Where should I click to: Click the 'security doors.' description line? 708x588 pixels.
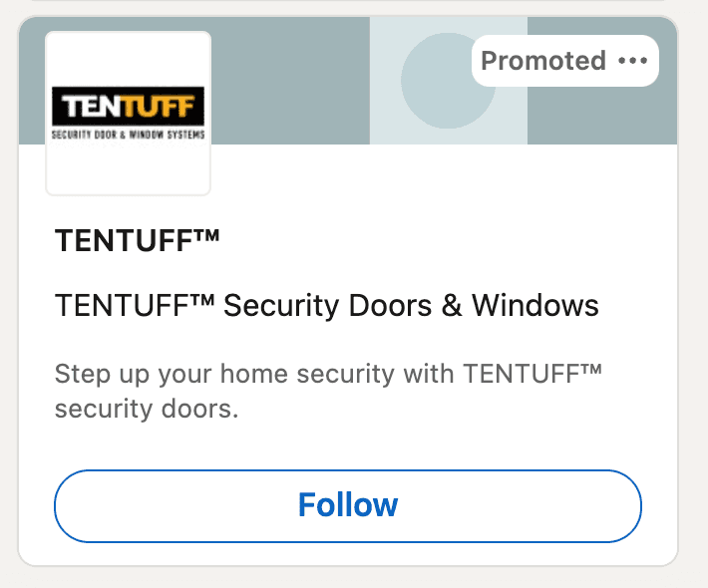(x=147, y=410)
